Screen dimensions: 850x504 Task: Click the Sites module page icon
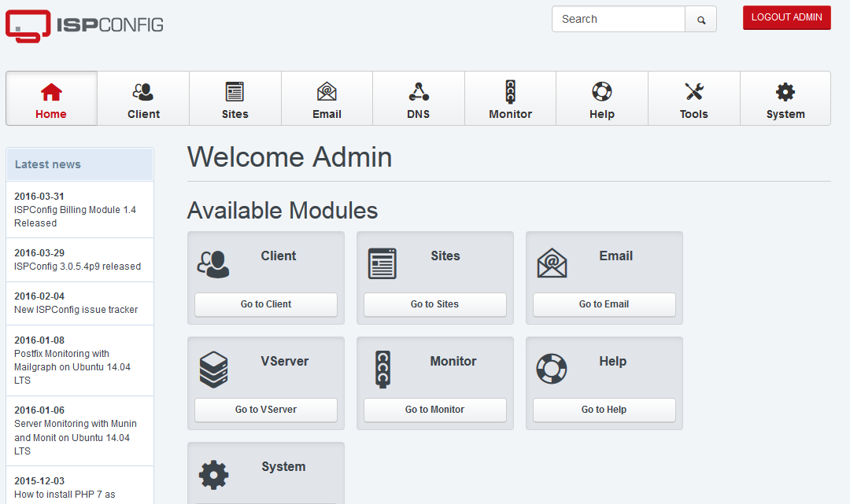(382, 263)
